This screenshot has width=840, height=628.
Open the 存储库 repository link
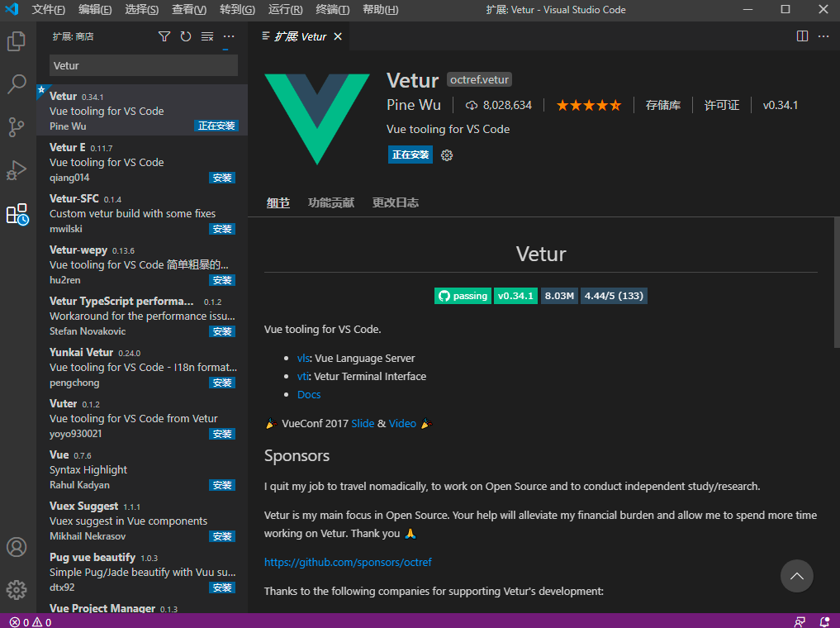pos(662,105)
